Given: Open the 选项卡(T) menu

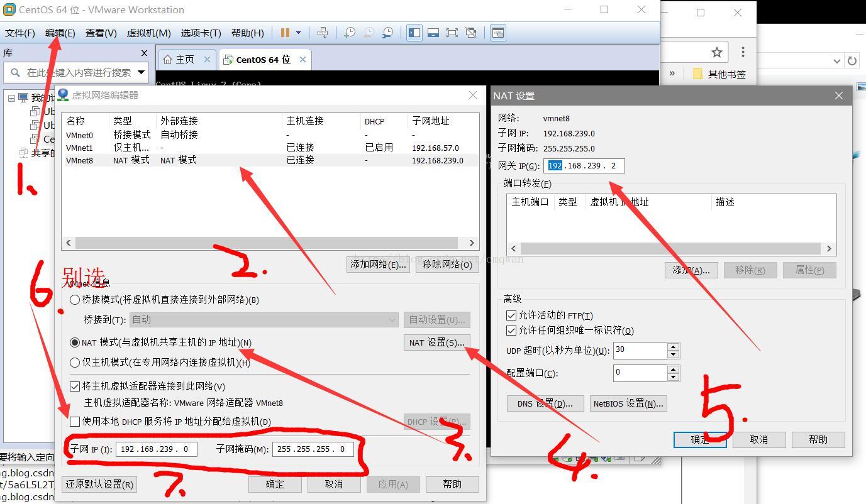Looking at the screenshot, I should pos(201,33).
